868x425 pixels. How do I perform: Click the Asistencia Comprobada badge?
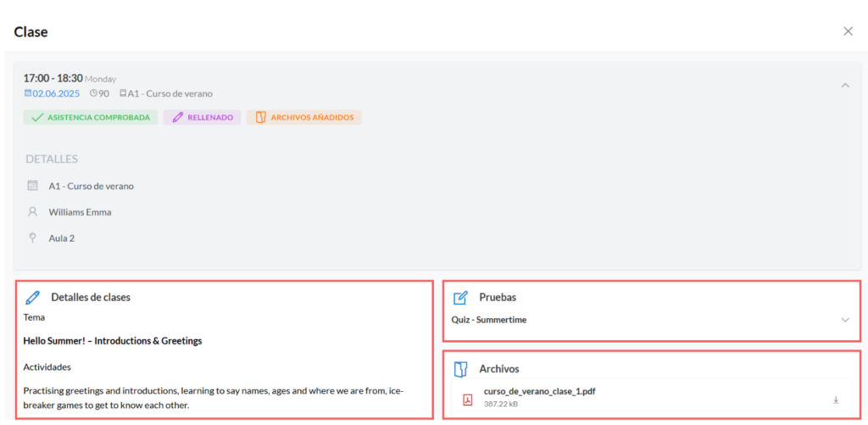tap(91, 118)
